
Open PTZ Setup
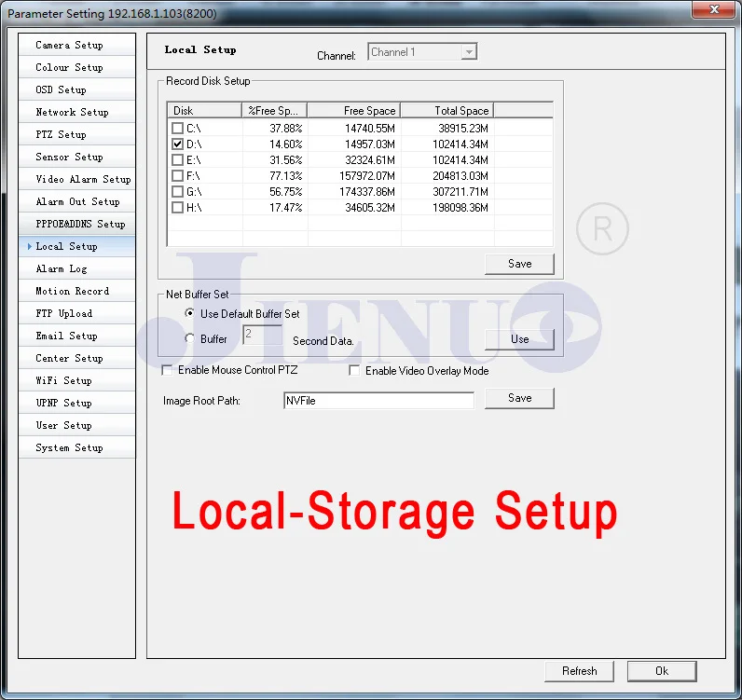tap(76, 134)
